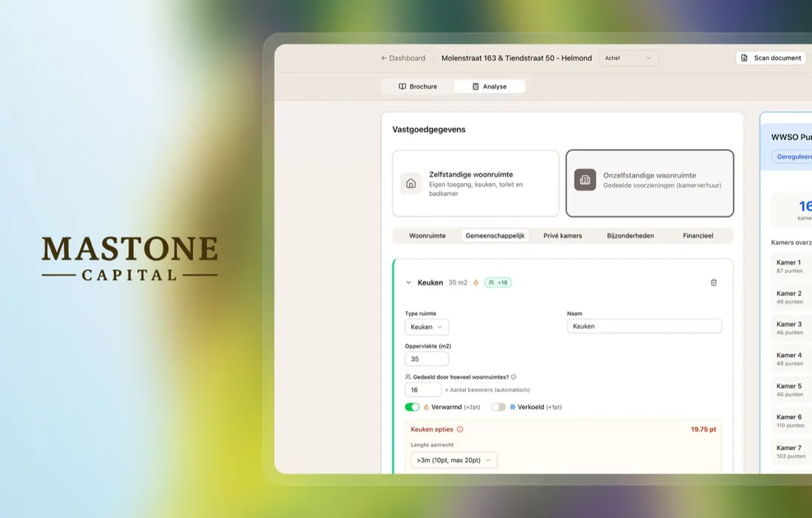Select Kamer 6 with 110 punten

click(791, 421)
